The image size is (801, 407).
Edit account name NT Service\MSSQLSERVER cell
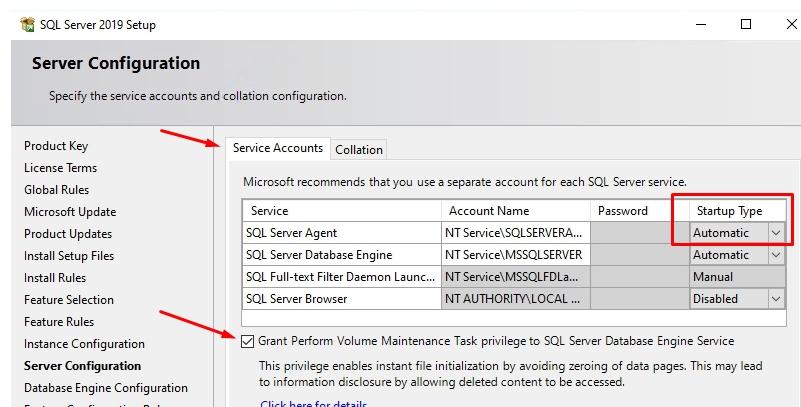coord(516,255)
